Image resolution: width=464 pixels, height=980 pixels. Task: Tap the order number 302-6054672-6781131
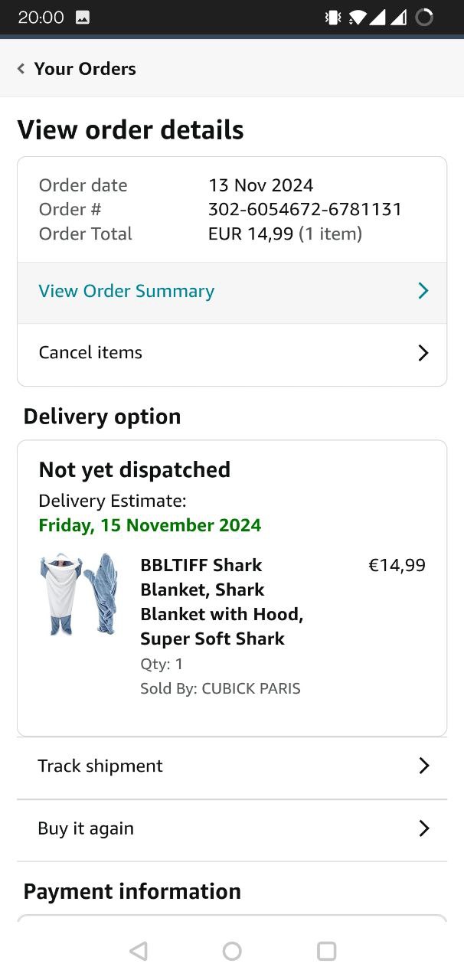[305, 209]
